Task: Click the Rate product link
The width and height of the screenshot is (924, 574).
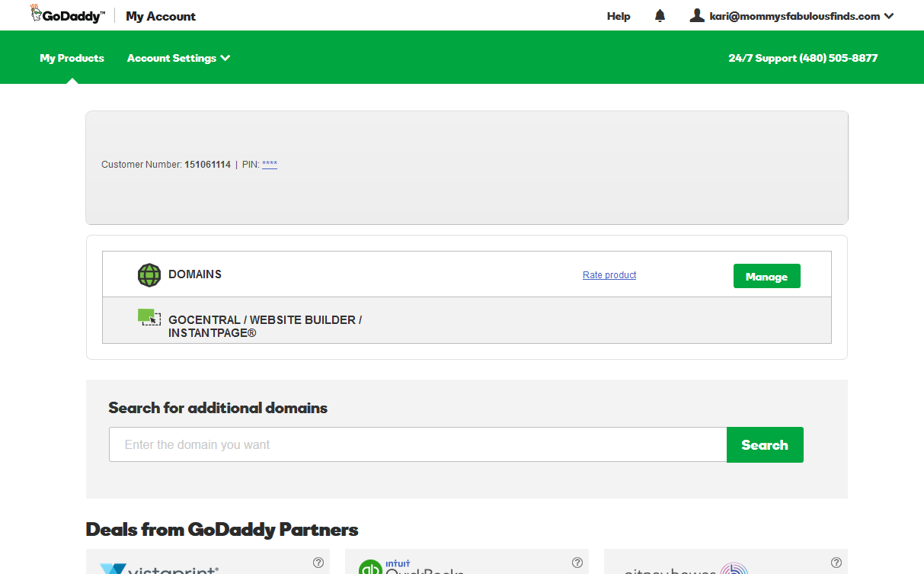Action: click(x=609, y=275)
